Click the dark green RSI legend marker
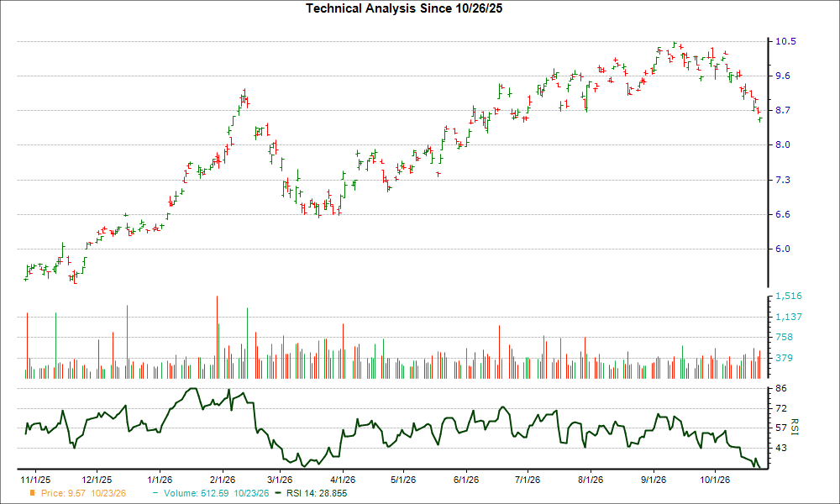840x504 pixels. point(278,493)
